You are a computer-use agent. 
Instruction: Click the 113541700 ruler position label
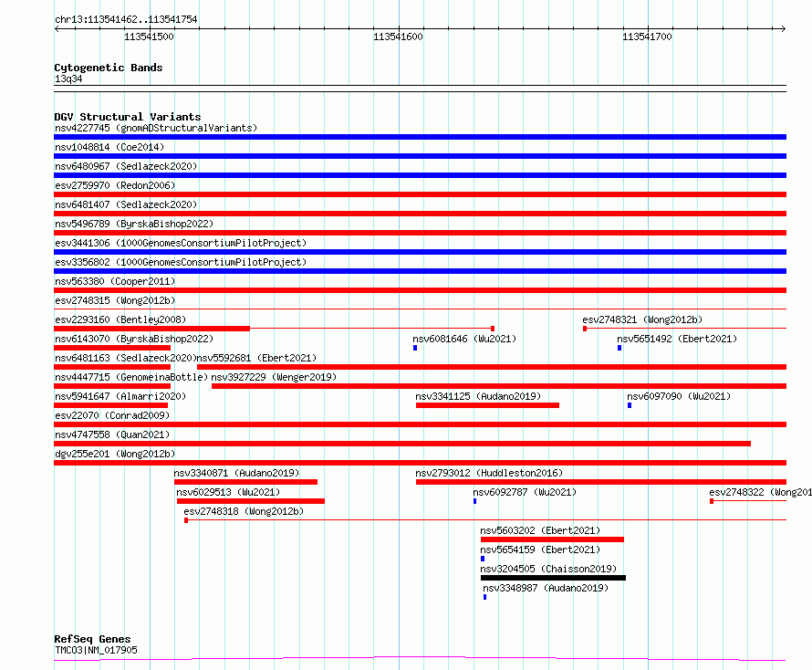point(647,37)
